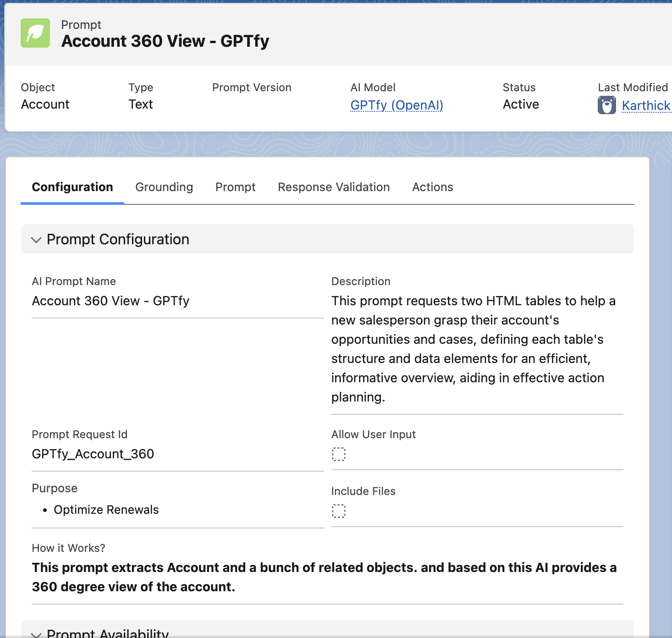Toggle the Prompt Availability section chevron
The image size is (672, 638).
click(x=36, y=634)
